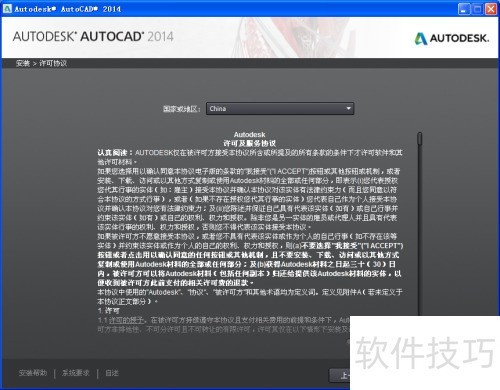Screen dimensions: 500x390
Task: Click the AUTODESK AUTOCAD 2014 banner title
Action: (93, 37)
